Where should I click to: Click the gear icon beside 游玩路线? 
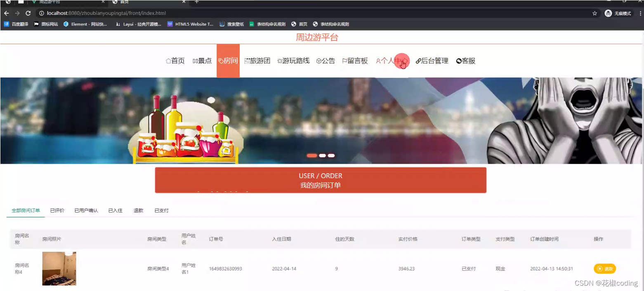pyautogui.click(x=280, y=61)
